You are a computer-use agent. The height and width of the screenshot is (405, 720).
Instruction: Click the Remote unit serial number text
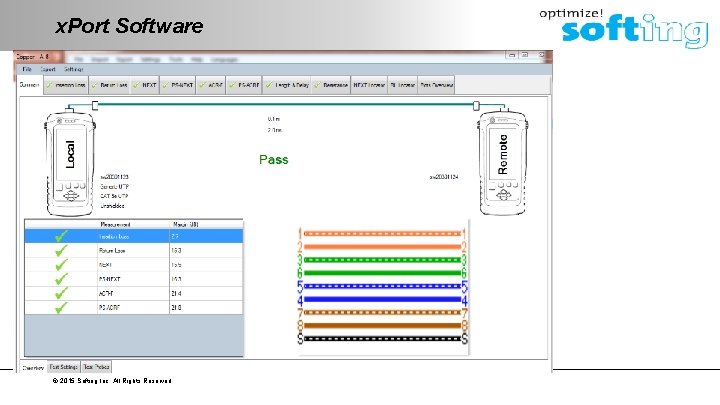click(444, 177)
